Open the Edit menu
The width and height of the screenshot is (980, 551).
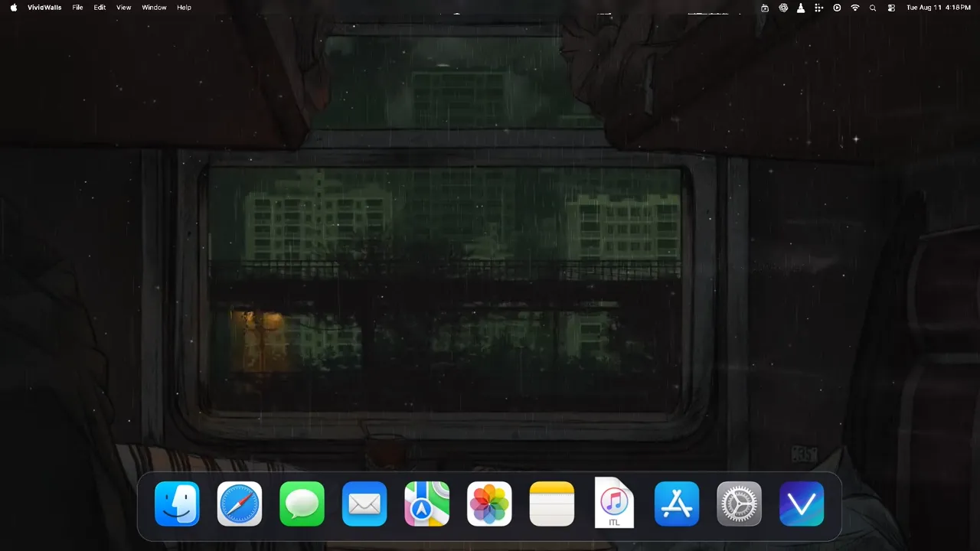click(100, 8)
